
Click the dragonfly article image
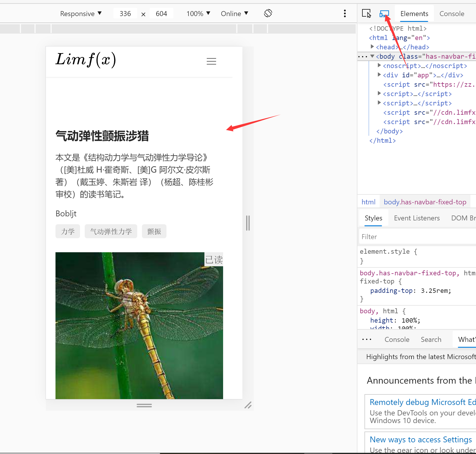(x=139, y=326)
